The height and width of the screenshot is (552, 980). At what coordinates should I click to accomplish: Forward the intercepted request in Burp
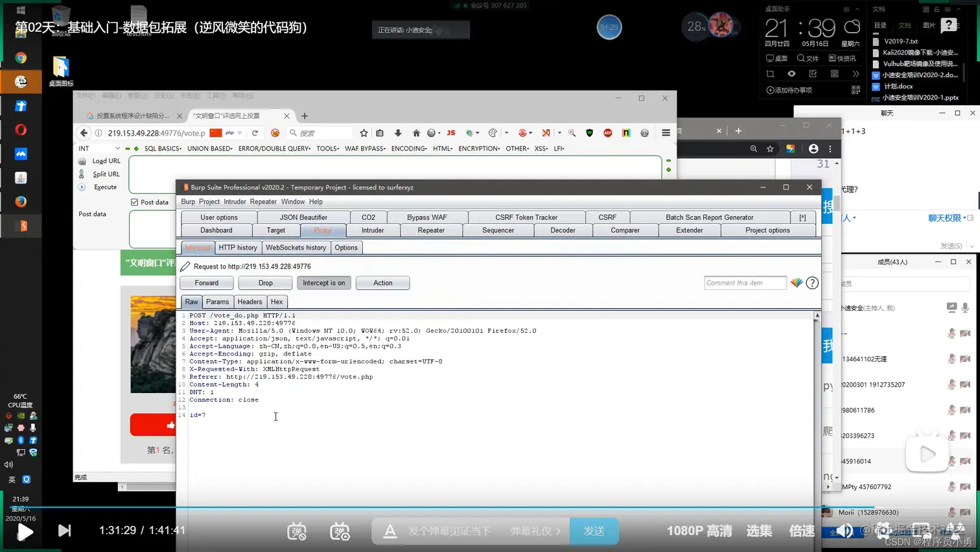206,283
